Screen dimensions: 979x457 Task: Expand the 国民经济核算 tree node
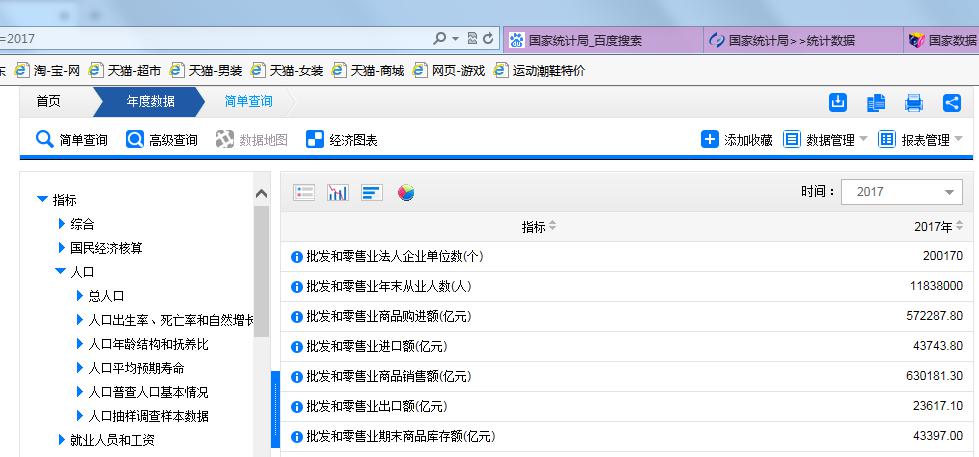click(61, 248)
